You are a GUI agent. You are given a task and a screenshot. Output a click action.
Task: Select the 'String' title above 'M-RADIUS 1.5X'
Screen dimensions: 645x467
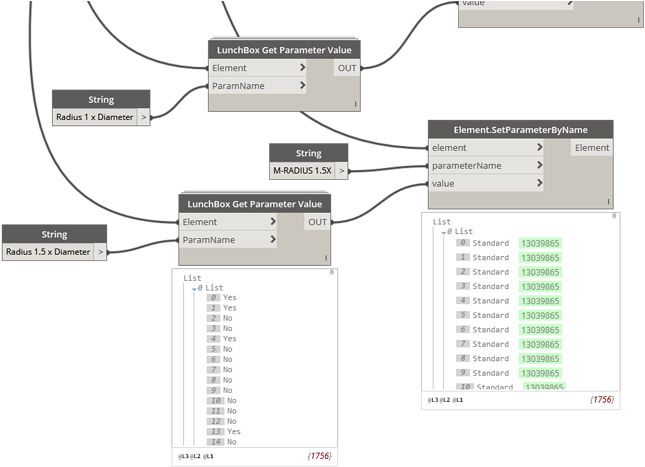pos(309,153)
